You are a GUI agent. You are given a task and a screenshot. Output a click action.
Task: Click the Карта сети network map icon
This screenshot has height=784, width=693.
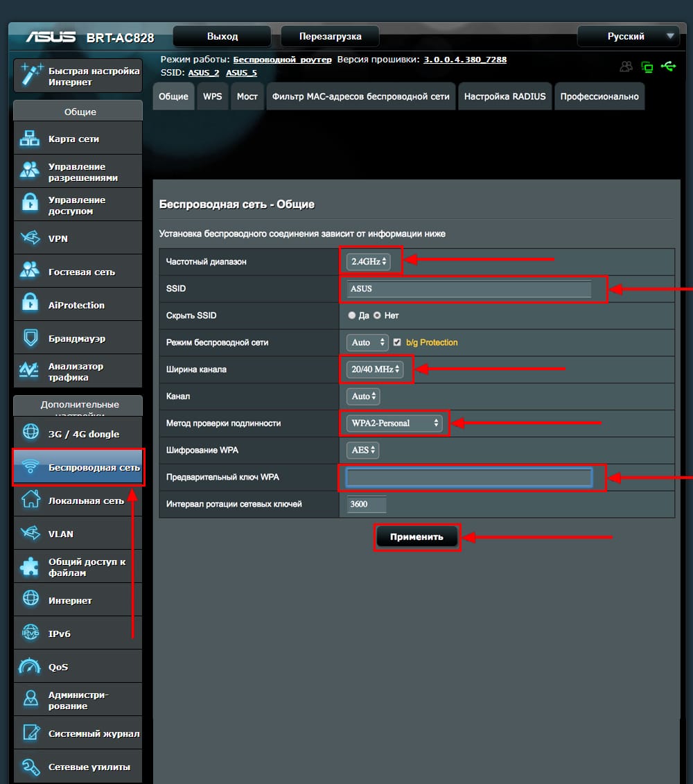[30, 139]
